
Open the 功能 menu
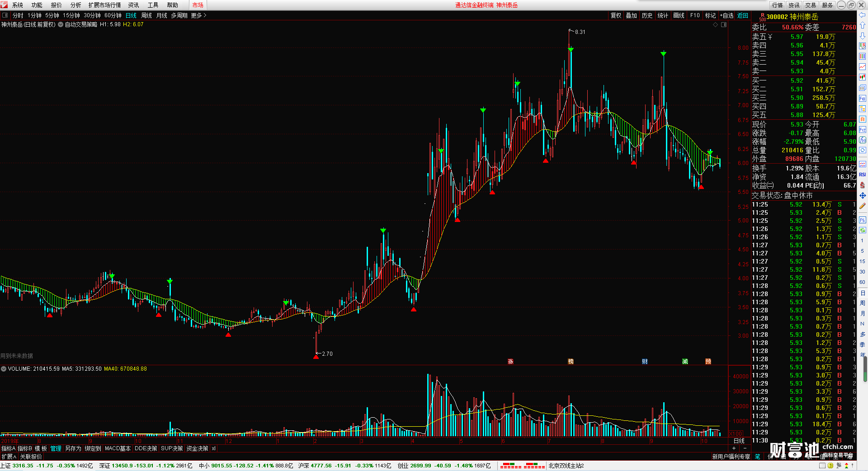click(x=37, y=5)
